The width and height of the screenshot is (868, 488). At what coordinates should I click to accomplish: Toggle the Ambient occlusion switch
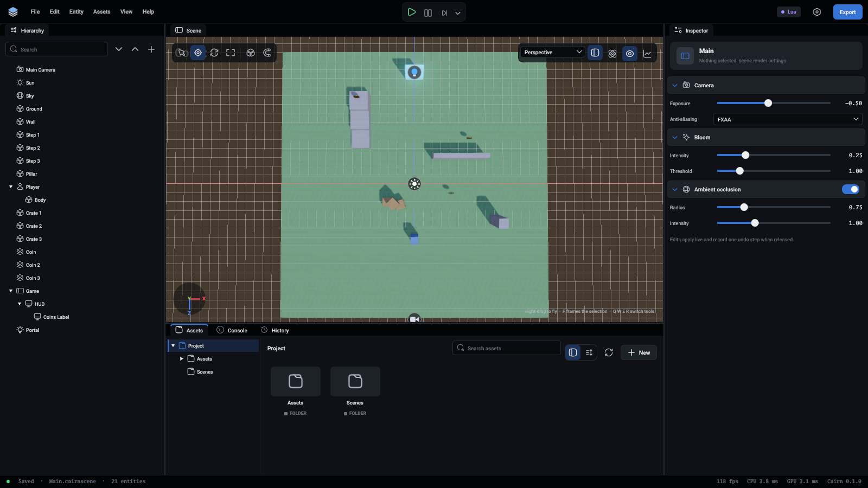851,189
